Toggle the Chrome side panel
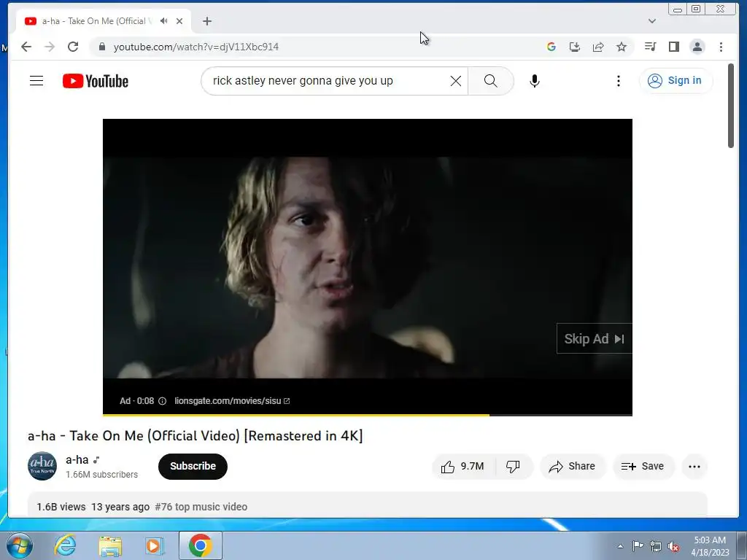 pyautogui.click(x=673, y=47)
